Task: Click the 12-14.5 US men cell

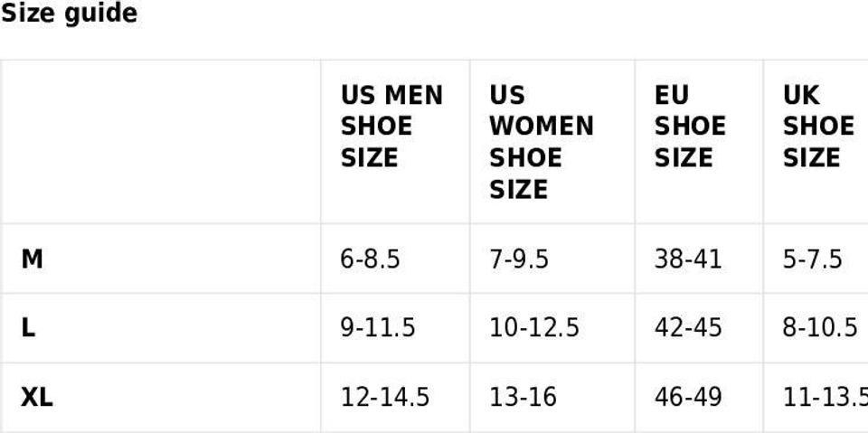Action: click(385, 397)
